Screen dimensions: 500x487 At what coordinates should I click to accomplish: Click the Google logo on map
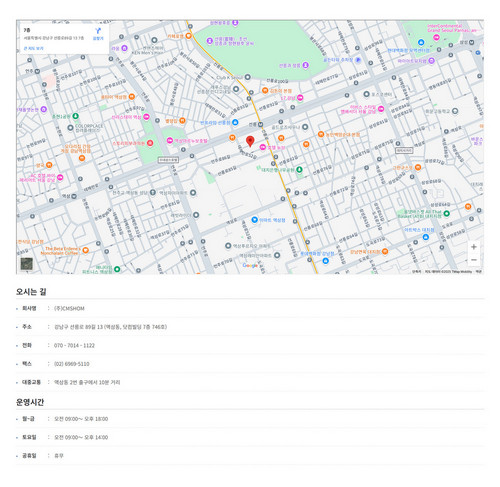tap(250, 265)
